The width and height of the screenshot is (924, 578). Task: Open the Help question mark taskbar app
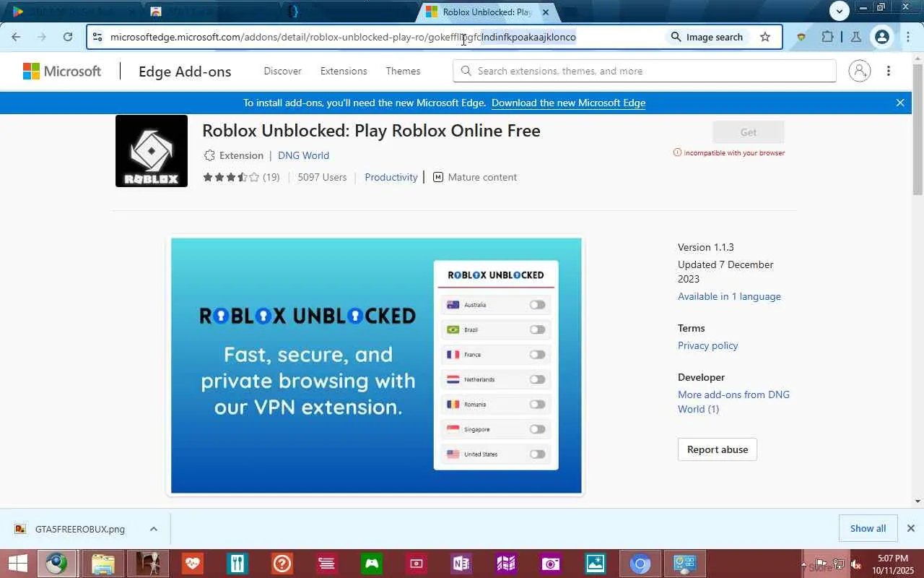[x=282, y=564]
